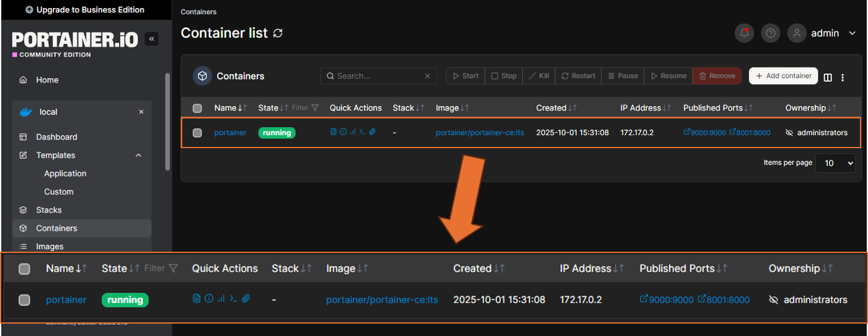Sort upper table by IP Address column

point(646,108)
